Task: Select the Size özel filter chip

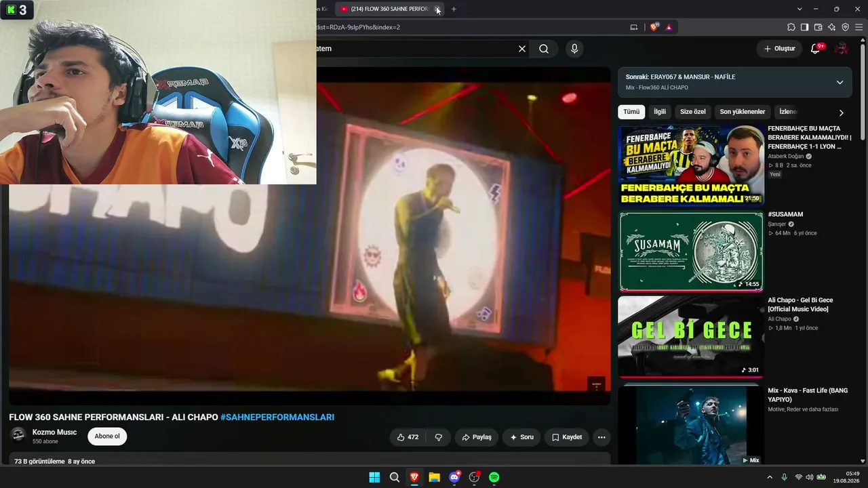Action: click(x=693, y=112)
